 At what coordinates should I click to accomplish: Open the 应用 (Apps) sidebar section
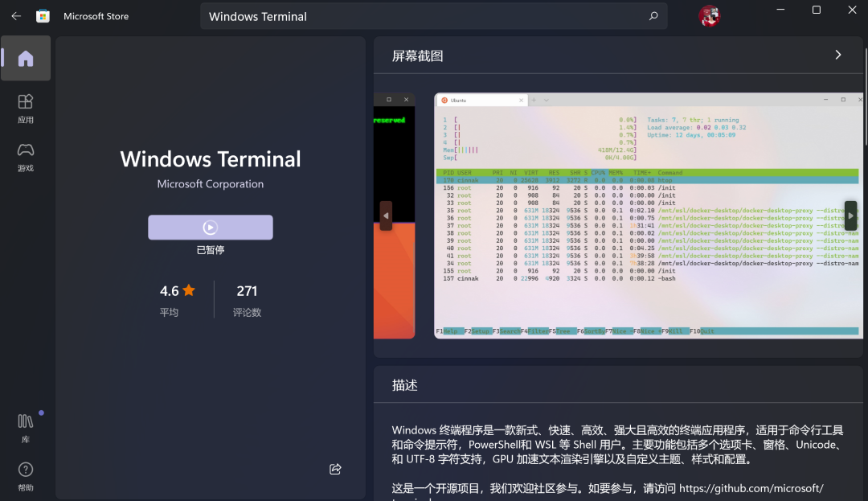[26, 109]
